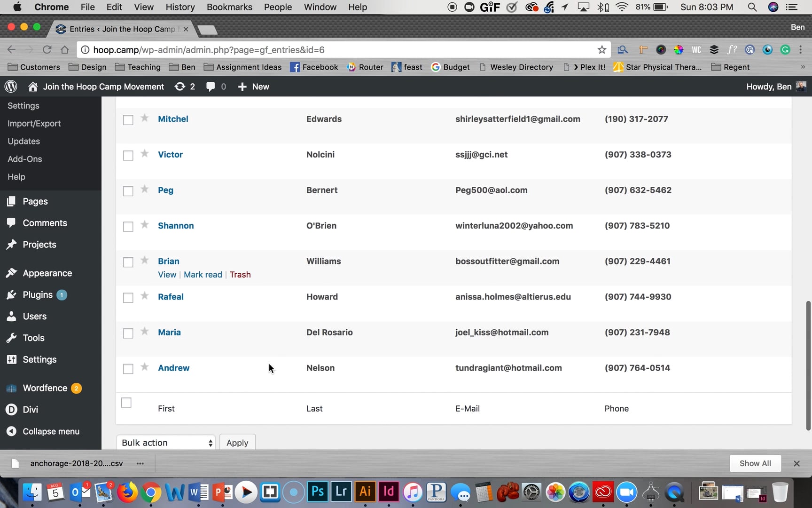The image size is (812, 508).
Task: Open the WhatFont f? extension icon
Action: click(x=732, y=50)
